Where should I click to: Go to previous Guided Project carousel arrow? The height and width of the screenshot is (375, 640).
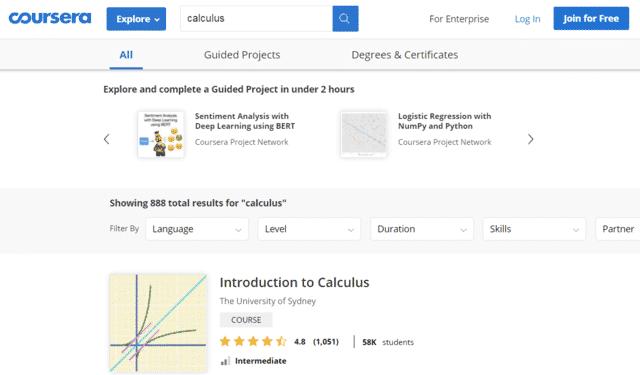(107, 139)
